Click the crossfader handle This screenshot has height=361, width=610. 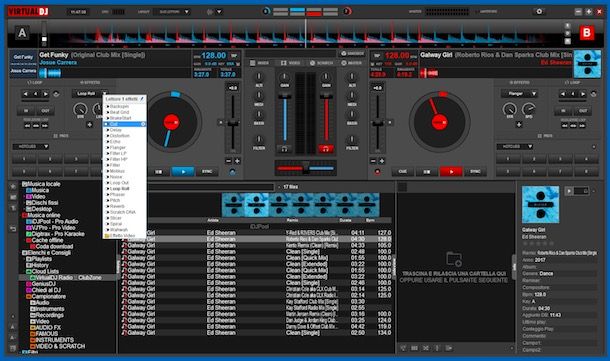point(306,168)
